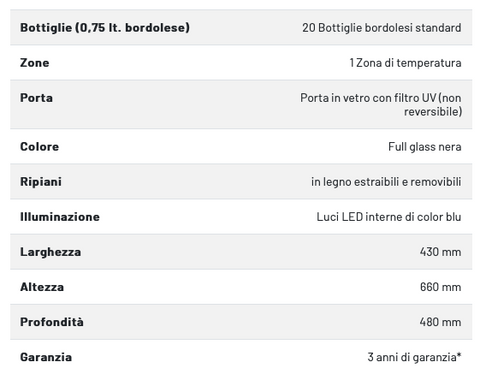Select in legno estraibili e removibili text
This screenshot has height=386, width=480.
coord(386,182)
